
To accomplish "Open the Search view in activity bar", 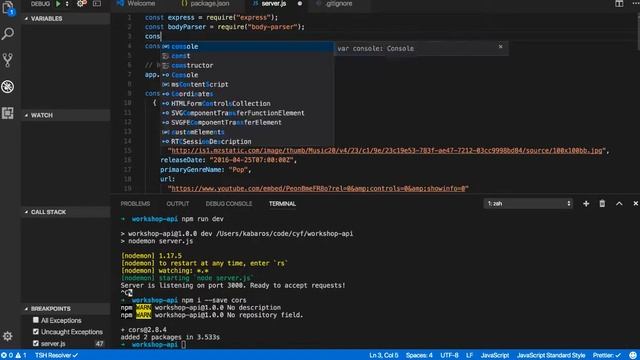I will 8,34.
